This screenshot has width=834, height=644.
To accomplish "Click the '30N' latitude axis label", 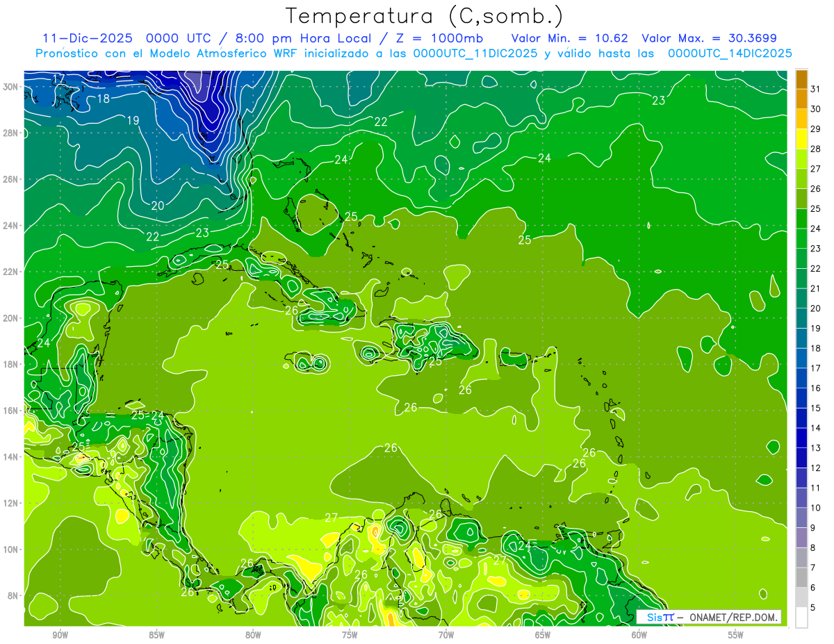I will pos(10,87).
